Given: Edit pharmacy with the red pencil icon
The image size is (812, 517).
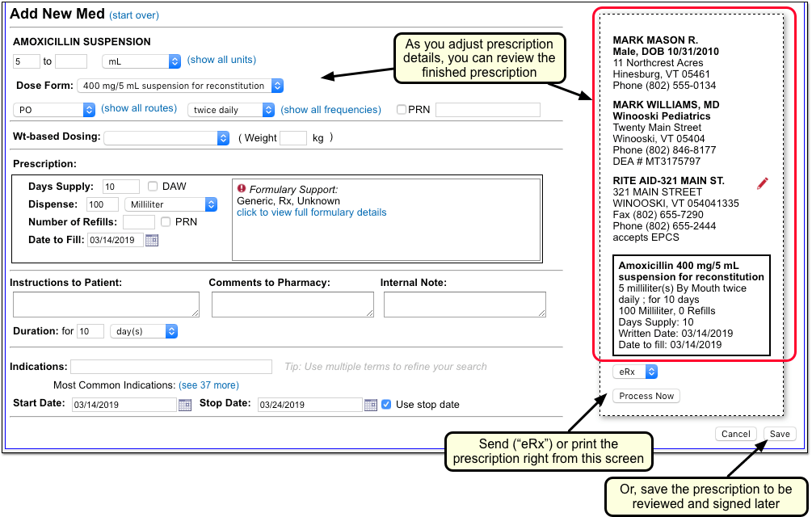Looking at the screenshot, I should pos(762,183).
